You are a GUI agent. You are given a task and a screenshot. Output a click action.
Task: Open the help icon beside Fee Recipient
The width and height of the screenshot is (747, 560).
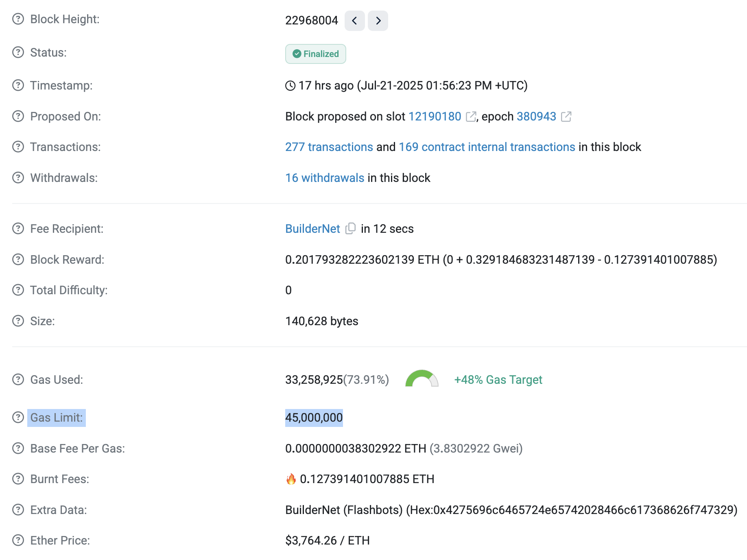18,229
